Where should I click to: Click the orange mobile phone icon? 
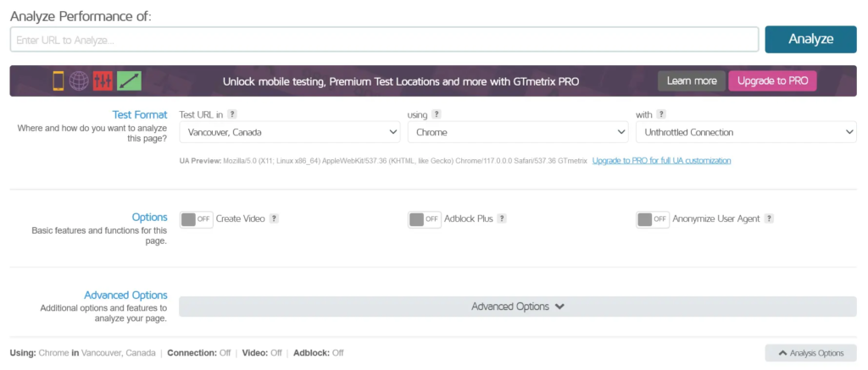(58, 80)
